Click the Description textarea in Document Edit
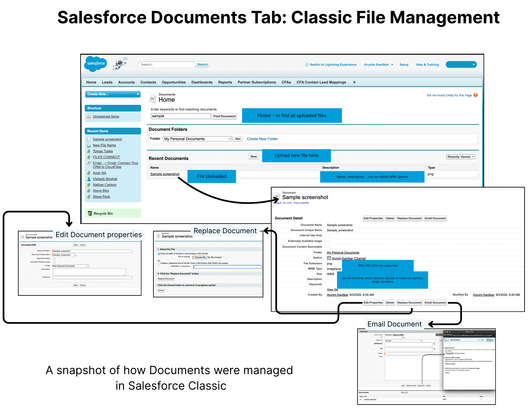532x413 pixels. coord(89,272)
